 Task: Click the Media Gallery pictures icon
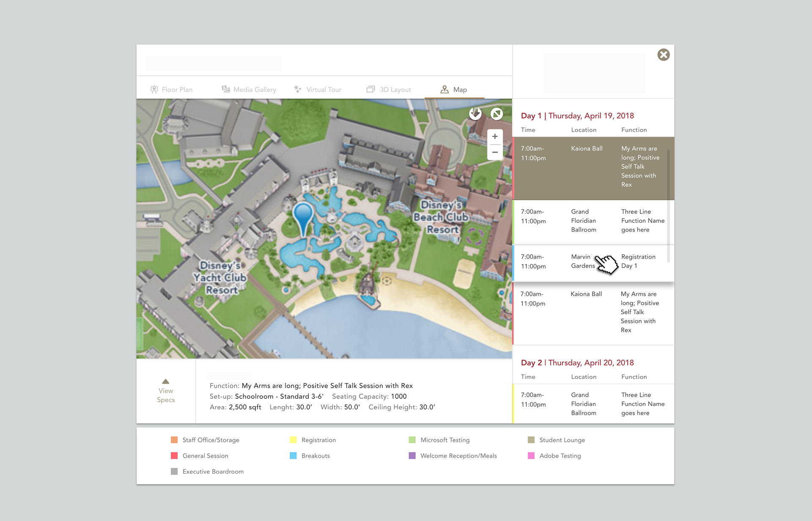226,89
